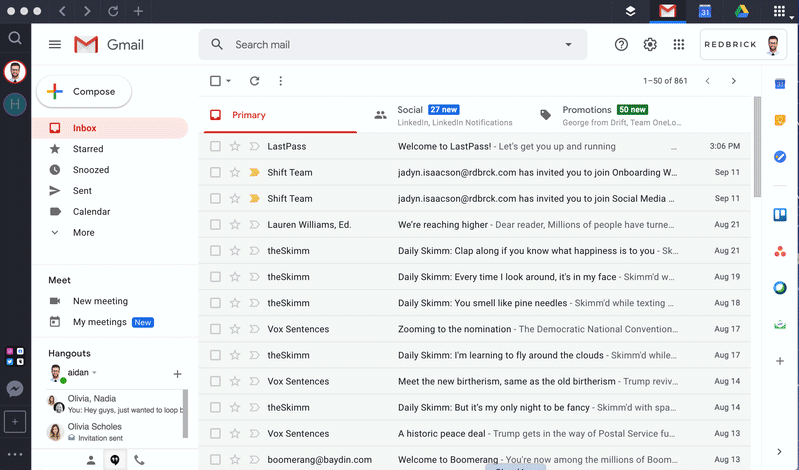Open the Support help icon
Screen dimensions: 799x470
tap(621, 45)
